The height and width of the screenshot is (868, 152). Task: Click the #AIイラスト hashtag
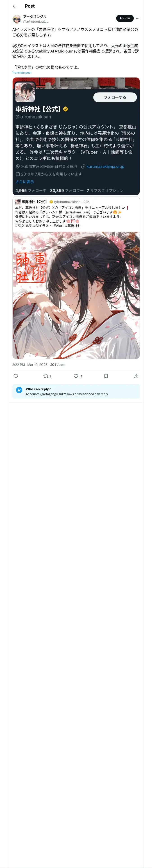click(43, 226)
